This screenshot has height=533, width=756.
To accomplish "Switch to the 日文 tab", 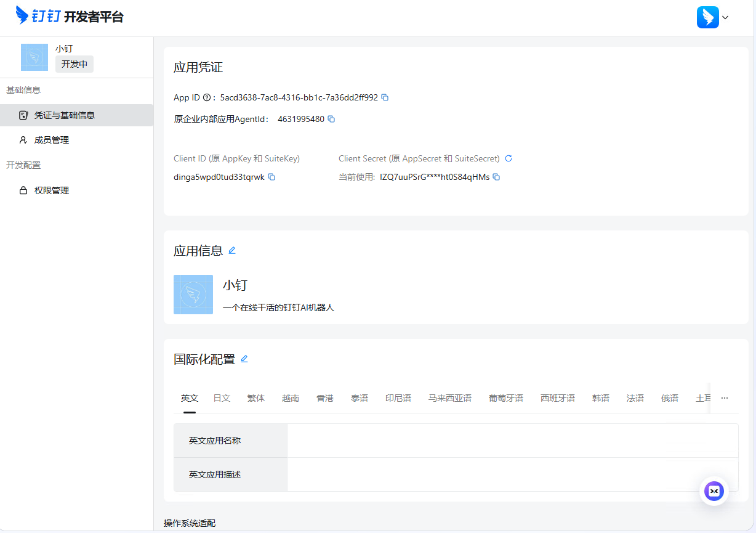I will 222,398.
